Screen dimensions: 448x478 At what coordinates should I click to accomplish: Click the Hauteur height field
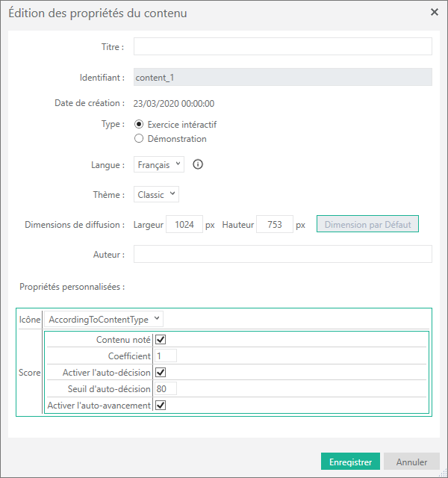pos(274,225)
